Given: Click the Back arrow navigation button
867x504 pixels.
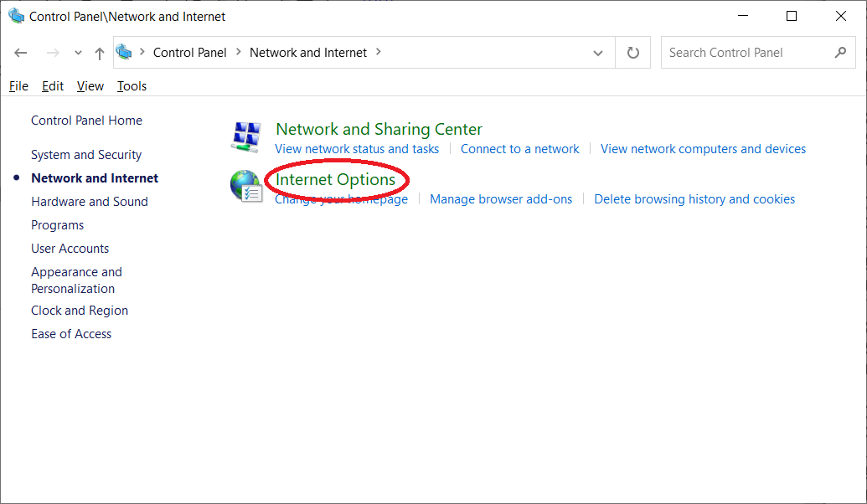Looking at the screenshot, I should (x=22, y=53).
